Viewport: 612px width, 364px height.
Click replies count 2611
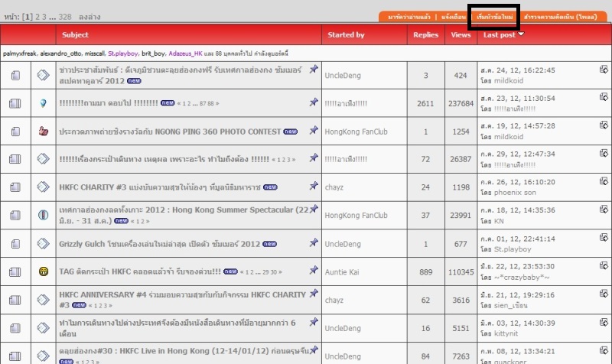[x=425, y=103]
